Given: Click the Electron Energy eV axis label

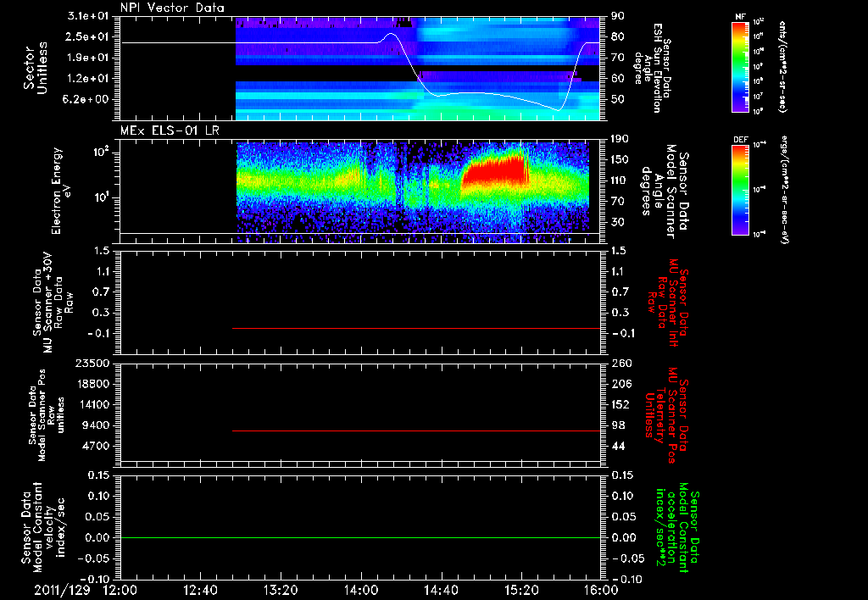Looking at the screenshot, I should (61, 191).
